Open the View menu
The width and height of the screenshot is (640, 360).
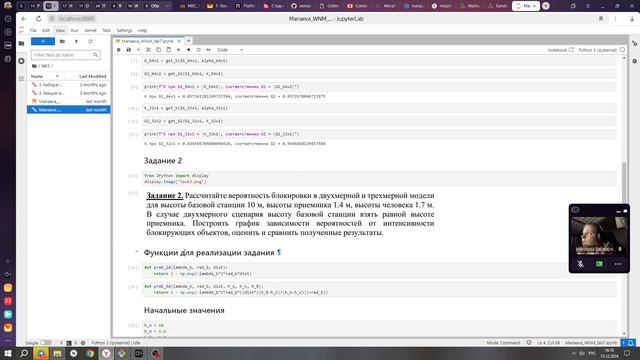[60, 31]
